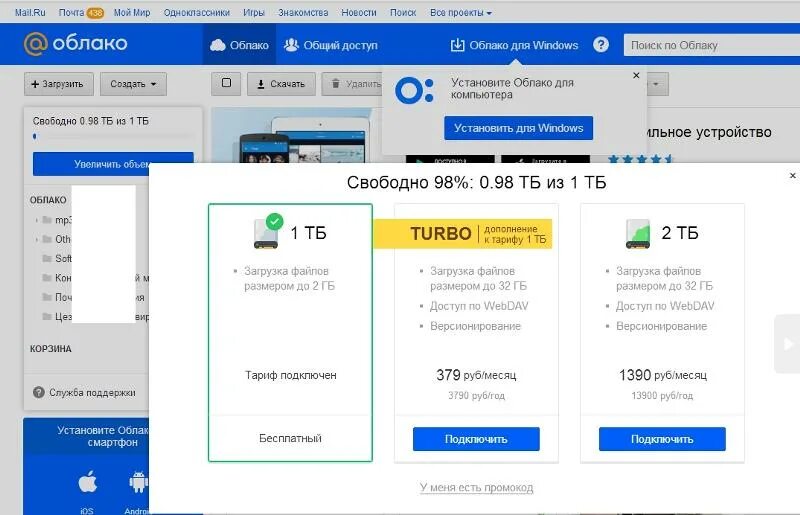Open the Mail.Ru portal link
800x515 pixels.
point(30,12)
